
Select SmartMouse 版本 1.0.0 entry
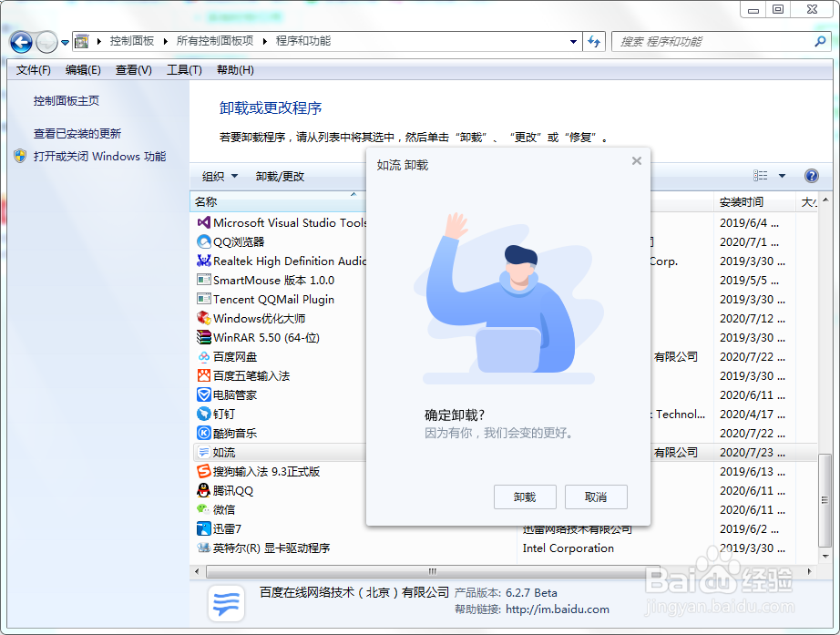[x=273, y=281]
